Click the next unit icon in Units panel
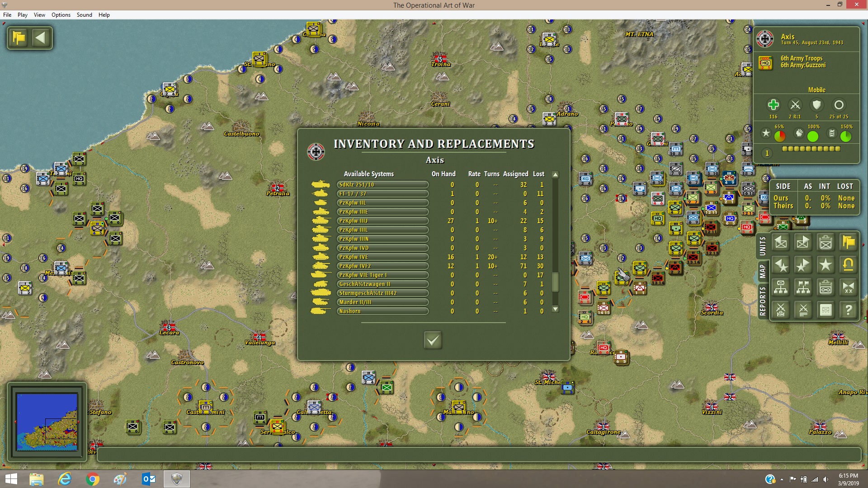 [x=803, y=243]
